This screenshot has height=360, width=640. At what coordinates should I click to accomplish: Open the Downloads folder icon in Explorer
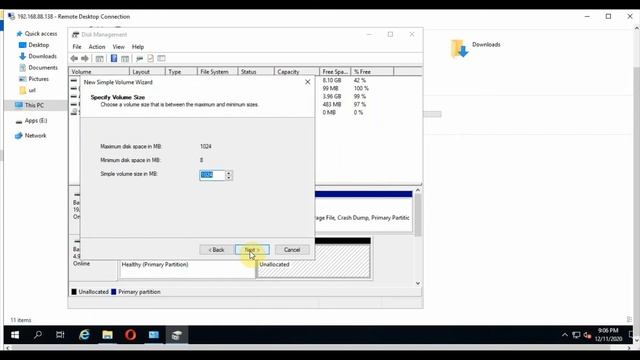(459, 49)
